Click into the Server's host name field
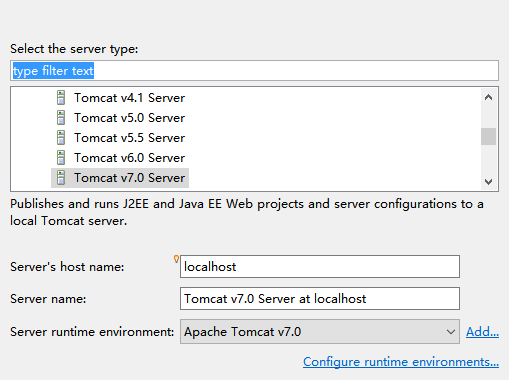The width and height of the screenshot is (509, 380). click(320, 266)
